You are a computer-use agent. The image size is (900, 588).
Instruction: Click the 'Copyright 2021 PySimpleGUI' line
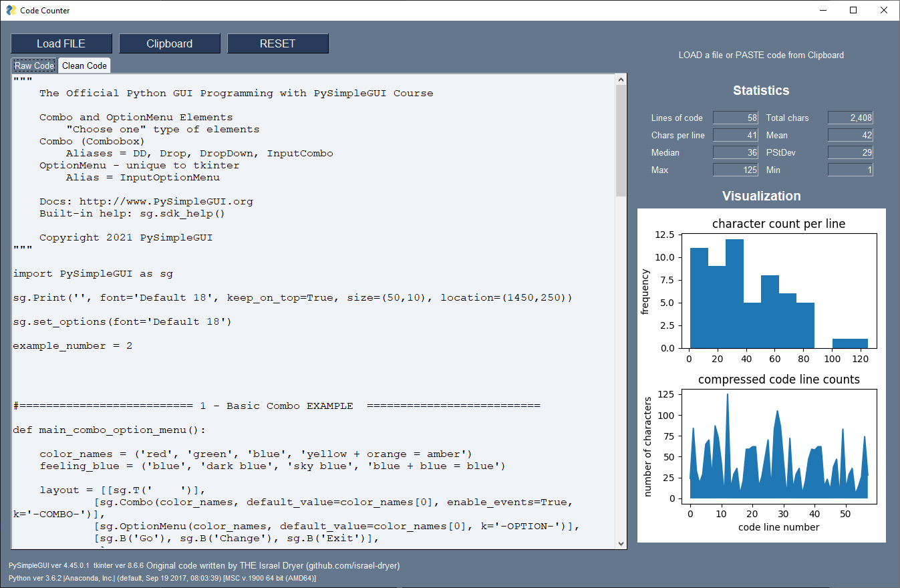click(126, 237)
